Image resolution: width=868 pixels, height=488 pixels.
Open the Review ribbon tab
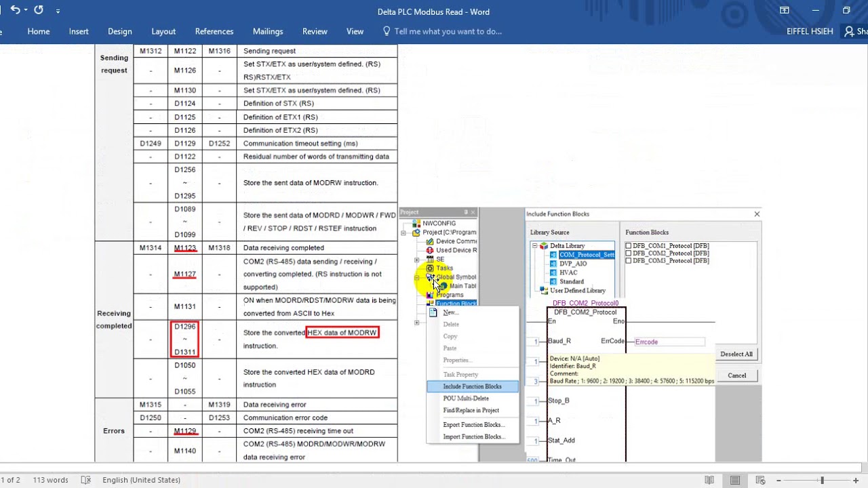[315, 31]
